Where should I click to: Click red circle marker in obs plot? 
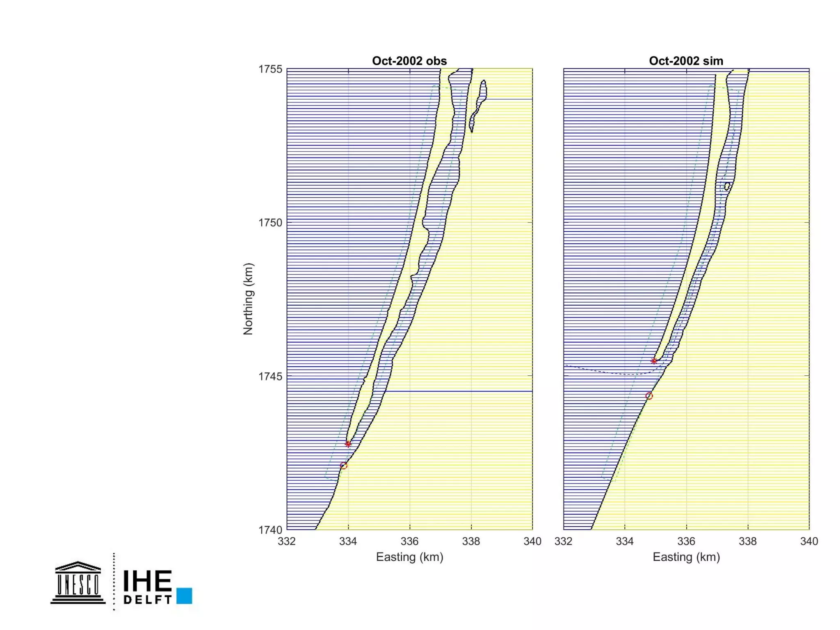344,466
